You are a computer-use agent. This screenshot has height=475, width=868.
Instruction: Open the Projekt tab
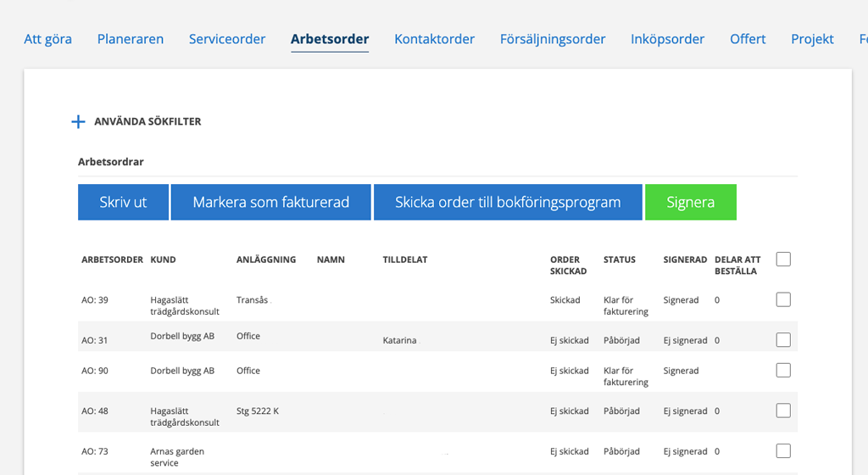tap(812, 39)
